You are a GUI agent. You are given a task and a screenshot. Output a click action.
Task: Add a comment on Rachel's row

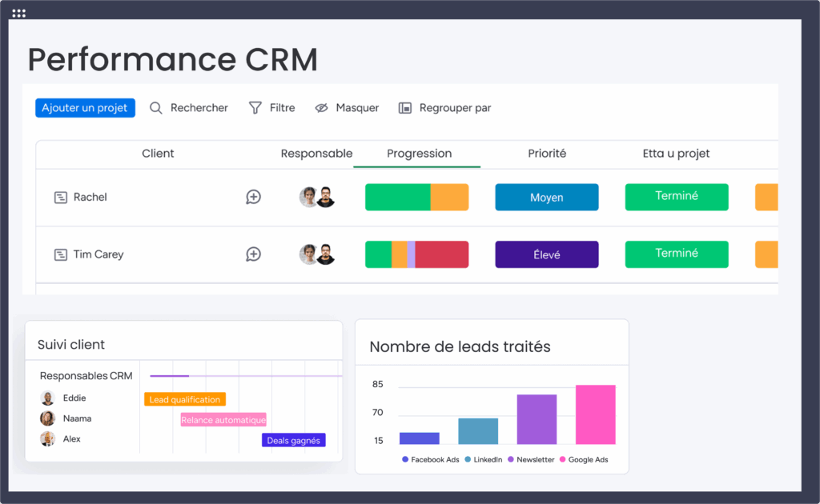254,197
